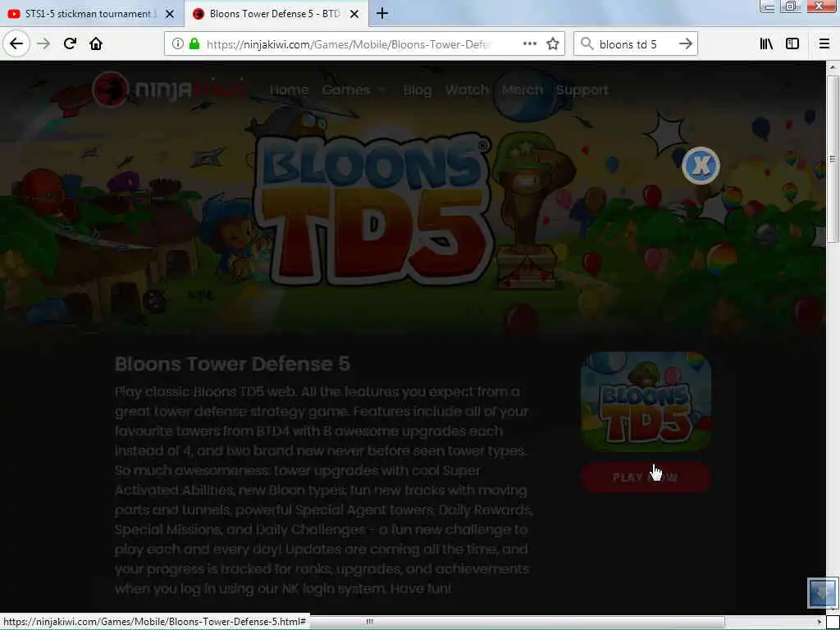Open the browser home page
Image resolution: width=840 pixels, height=630 pixels.
pyautogui.click(x=96, y=44)
